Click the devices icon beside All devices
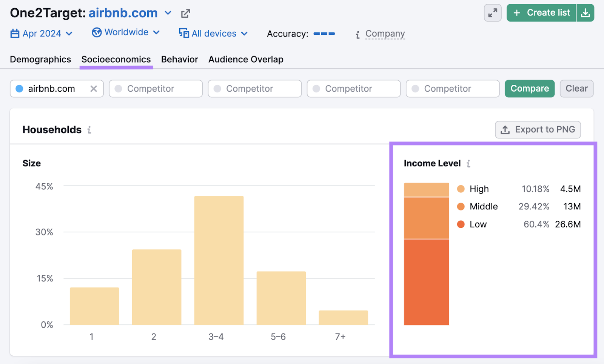Viewport: 604px width, 364px height. tap(184, 33)
